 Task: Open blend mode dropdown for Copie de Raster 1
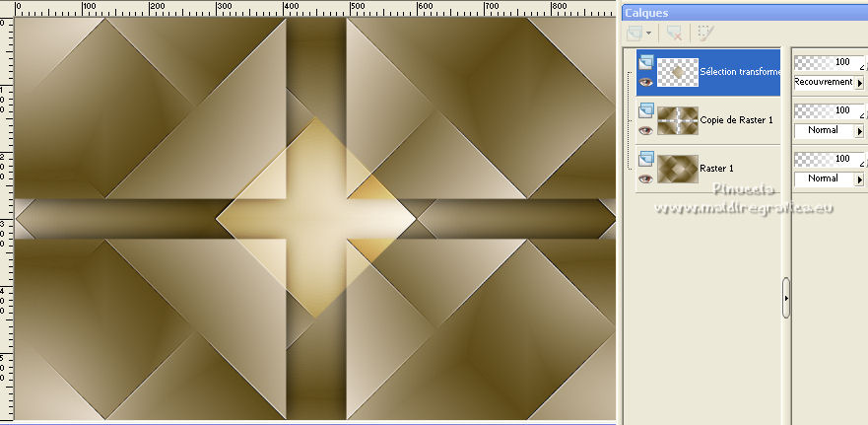pos(860,131)
